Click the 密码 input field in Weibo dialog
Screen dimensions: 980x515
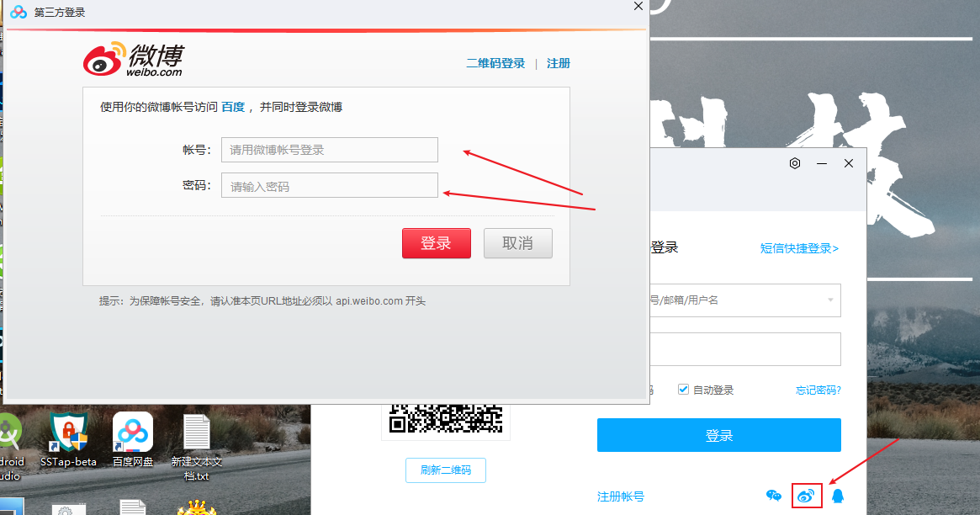[x=329, y=186]
